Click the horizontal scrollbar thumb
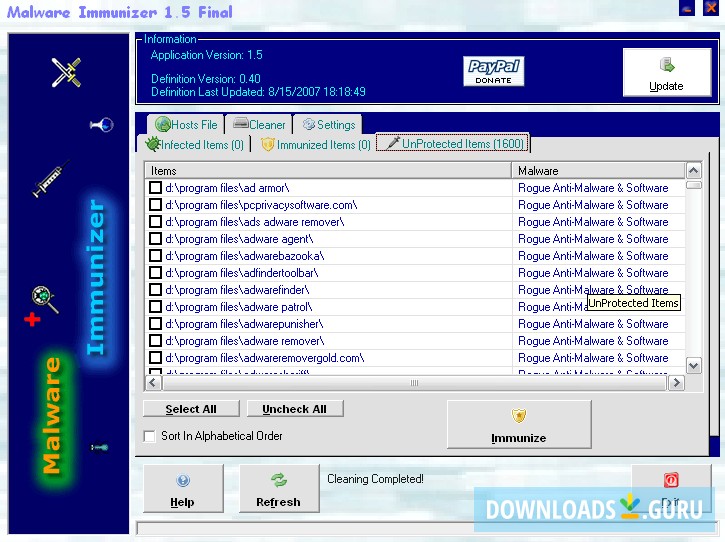 tap(414, 383)
